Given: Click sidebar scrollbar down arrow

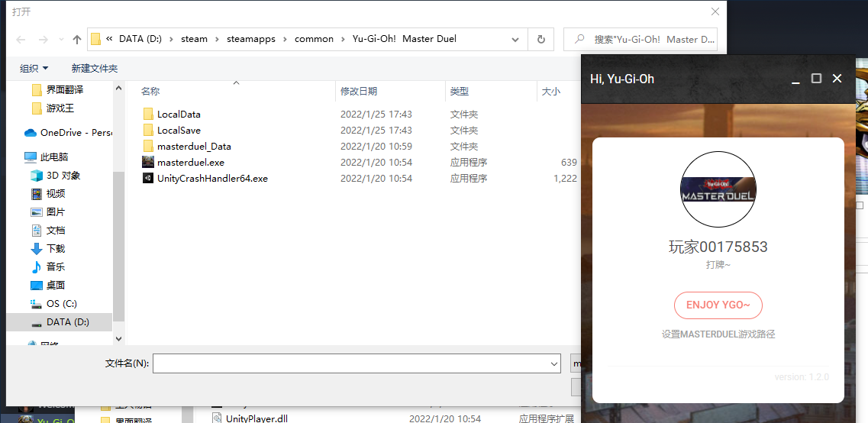Looking at the screenshot, I should click(x=118, y=338).
